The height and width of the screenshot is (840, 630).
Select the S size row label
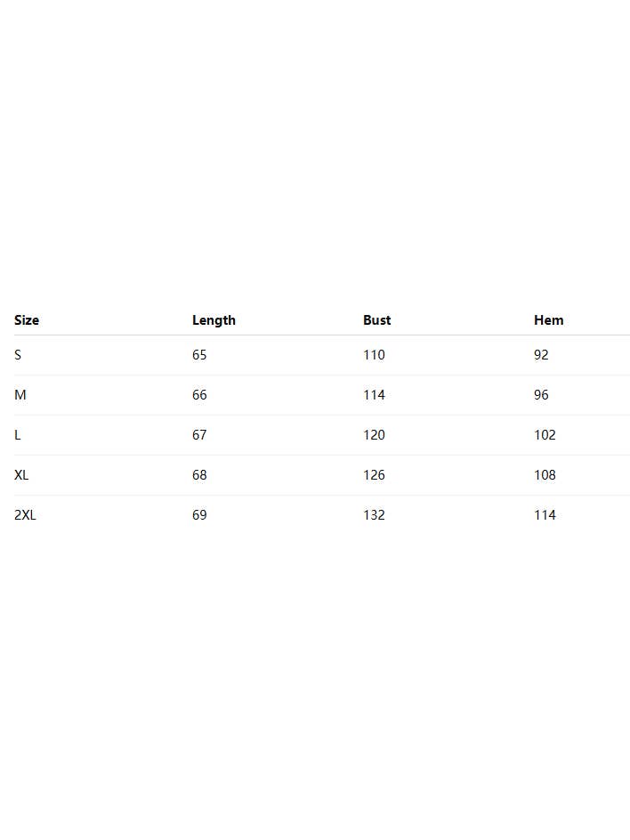[x=18, y=355]
